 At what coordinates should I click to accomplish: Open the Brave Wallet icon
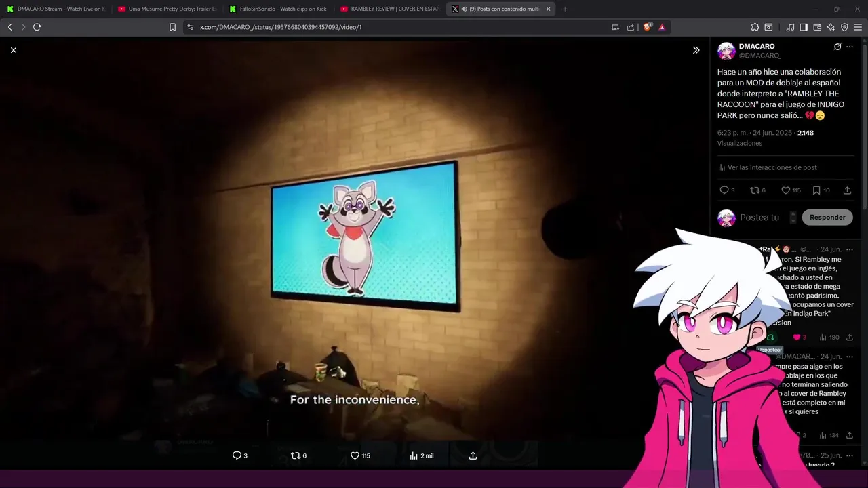(x=817, y=27)
